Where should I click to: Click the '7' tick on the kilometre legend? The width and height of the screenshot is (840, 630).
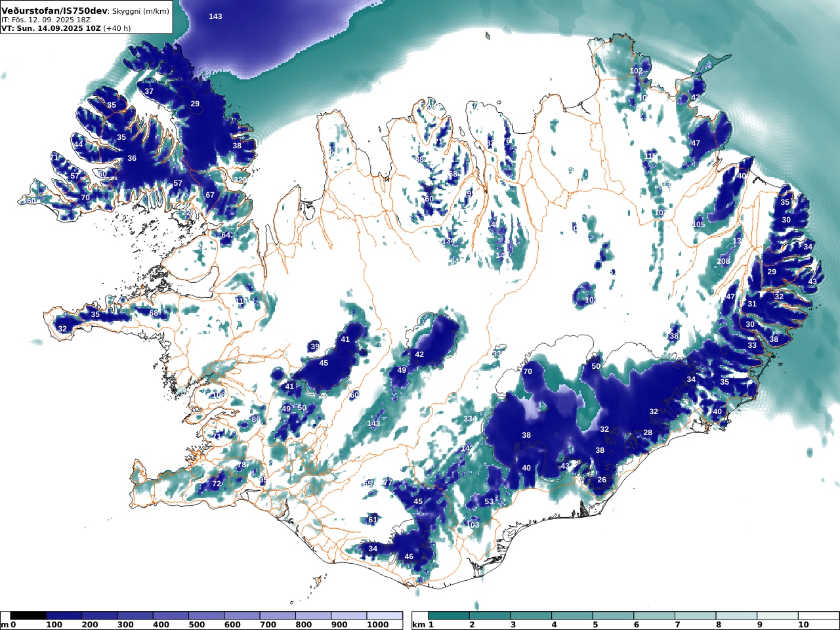click(677, 625)
